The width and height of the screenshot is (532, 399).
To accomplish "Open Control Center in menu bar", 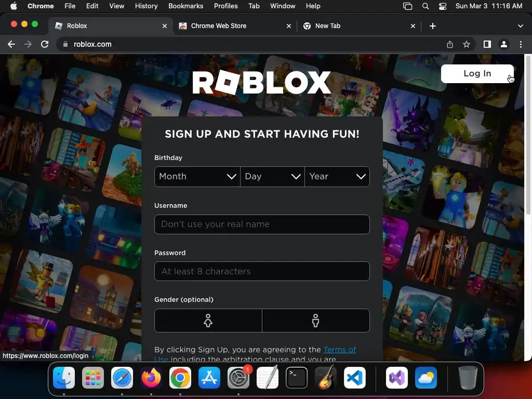I will click(443, 6).
